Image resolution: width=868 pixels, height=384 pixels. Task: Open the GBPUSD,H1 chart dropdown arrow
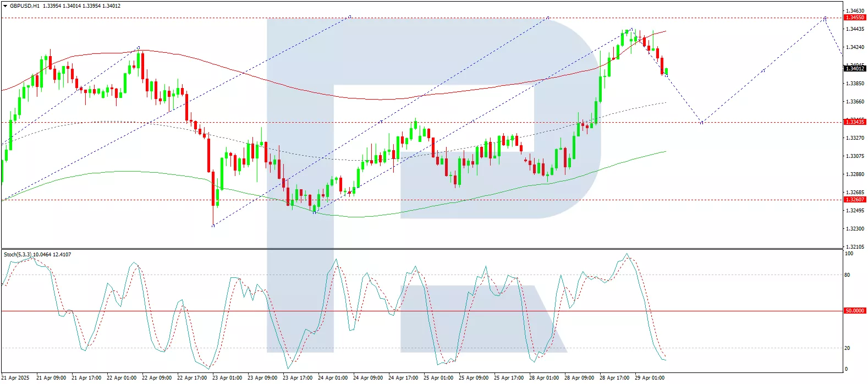click(6, 6)
